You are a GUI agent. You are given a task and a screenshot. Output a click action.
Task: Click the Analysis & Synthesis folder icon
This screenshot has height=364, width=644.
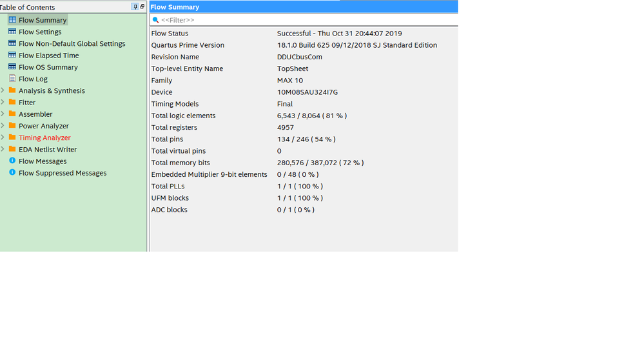pyautogui.click(x=12, y=90)
